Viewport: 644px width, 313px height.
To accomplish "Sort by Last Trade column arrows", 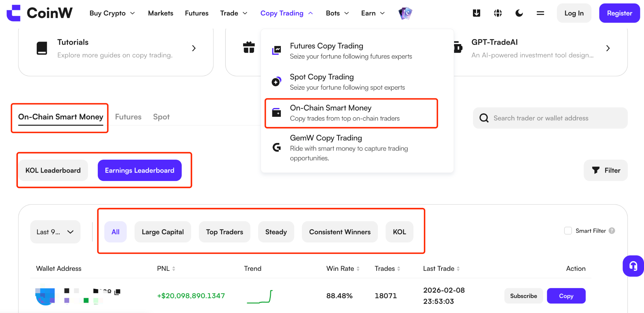I will tap(458, 269).
